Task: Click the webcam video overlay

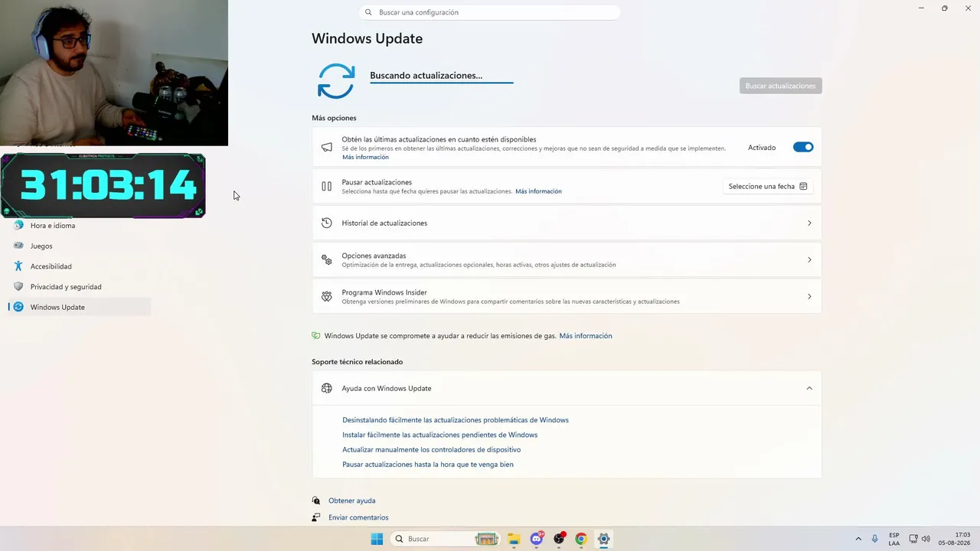Action: tap(114, 73)
